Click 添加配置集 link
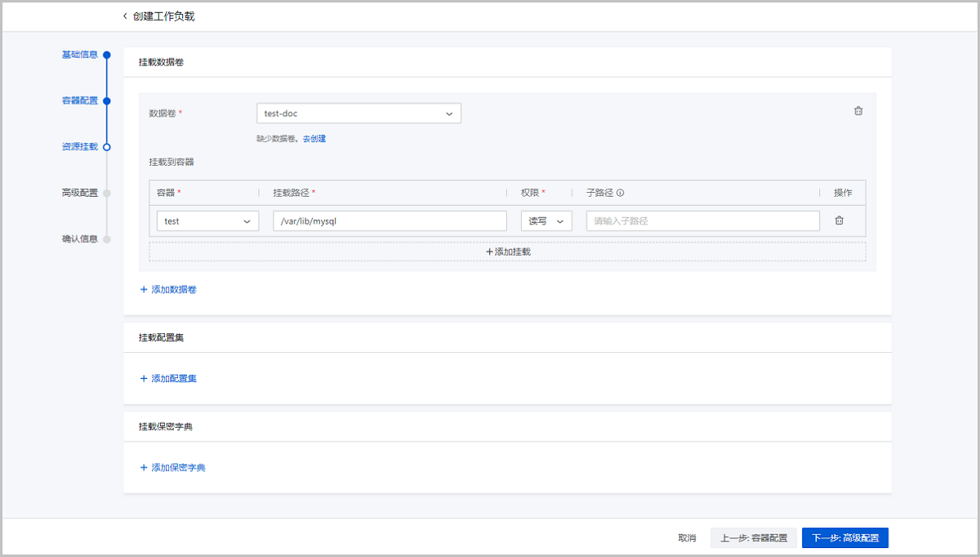Image resolution: width=980 pixels, height=557 pixels. [x=168, y=379]
